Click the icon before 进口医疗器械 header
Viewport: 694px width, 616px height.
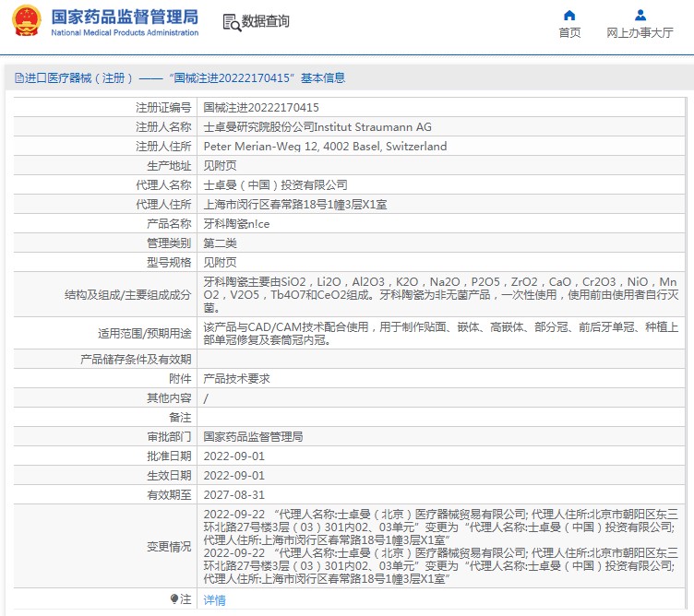(x=18, y=78)
